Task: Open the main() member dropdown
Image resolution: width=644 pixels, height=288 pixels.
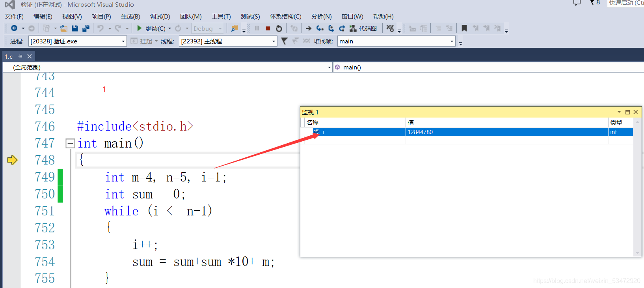Action: (489, 67)
